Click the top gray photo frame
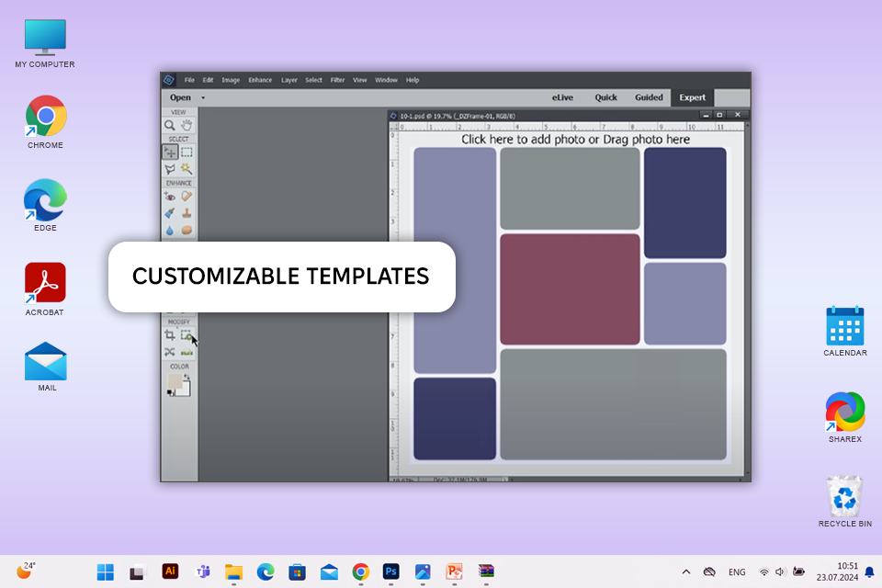882x588 pixels. coord(570,188)
